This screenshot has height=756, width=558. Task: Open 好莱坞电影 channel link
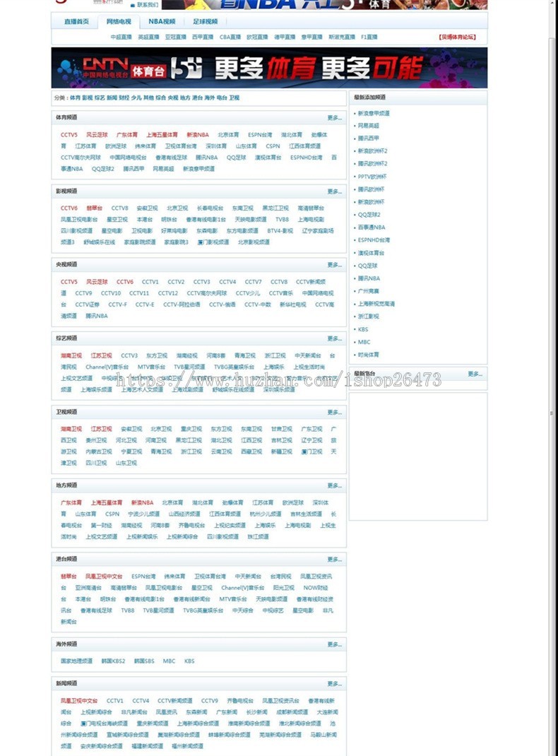coord(174,231)
